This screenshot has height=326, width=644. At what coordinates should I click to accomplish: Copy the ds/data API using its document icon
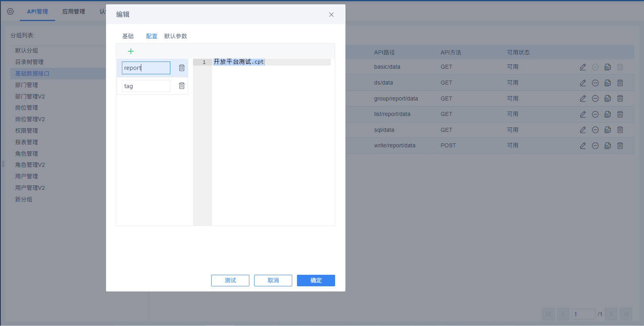point(607,83)
